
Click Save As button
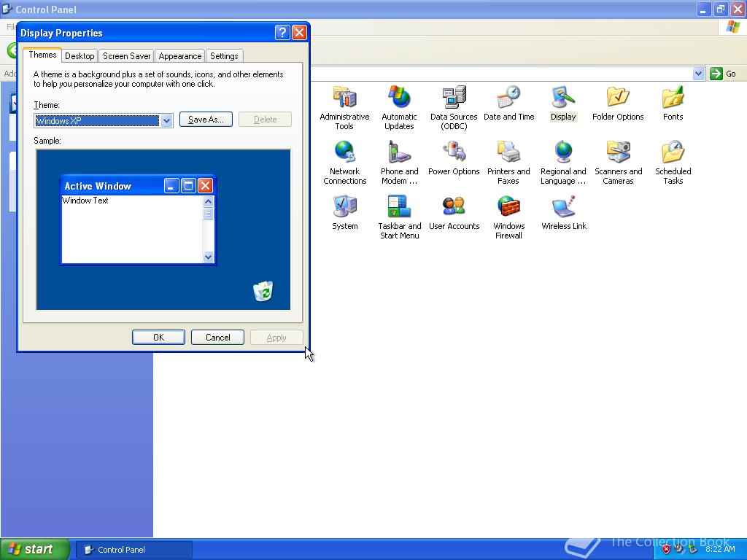[206, 120]
